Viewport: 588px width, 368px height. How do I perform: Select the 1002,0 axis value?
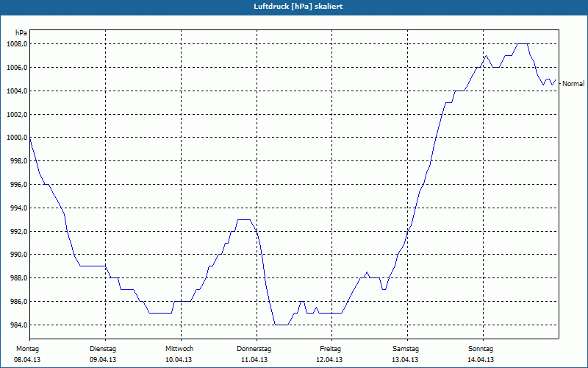(17, 115)
